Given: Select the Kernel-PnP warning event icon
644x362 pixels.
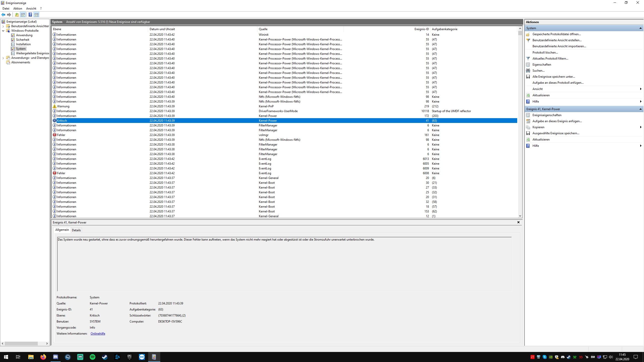Looking at the screenshot, I should (54, 106).
